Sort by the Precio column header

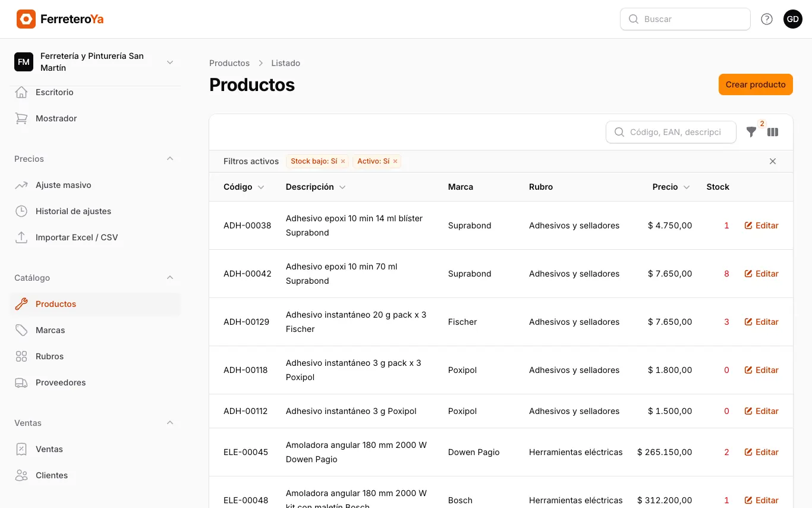pyautogui.click(x=671, y=187)
